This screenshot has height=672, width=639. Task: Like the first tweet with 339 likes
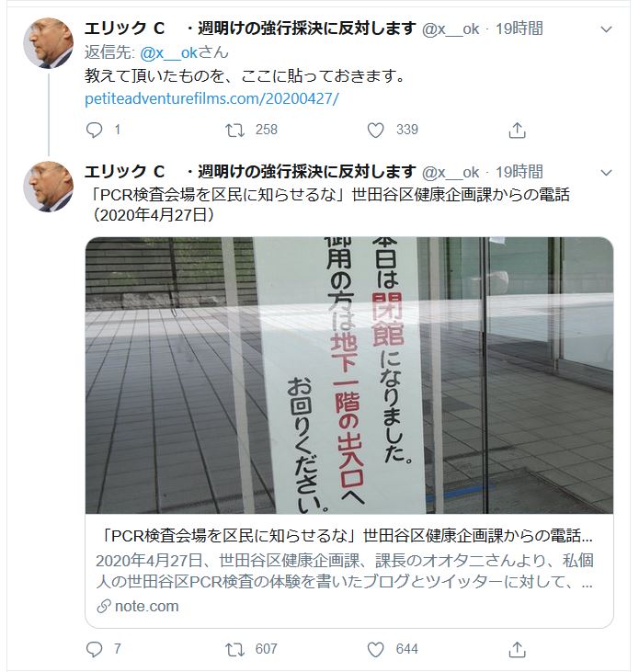pos(375,130)
